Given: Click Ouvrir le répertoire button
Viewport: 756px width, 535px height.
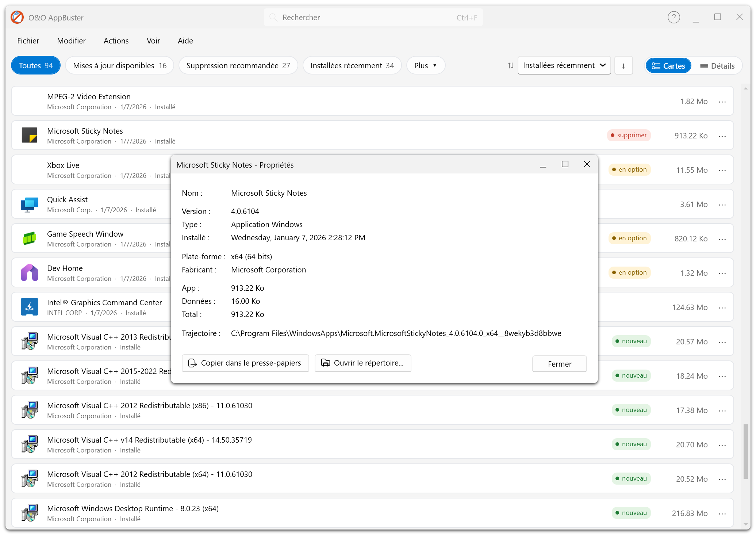Looking at the screenshot, I should pyautogui.click(x=363, y=363).
